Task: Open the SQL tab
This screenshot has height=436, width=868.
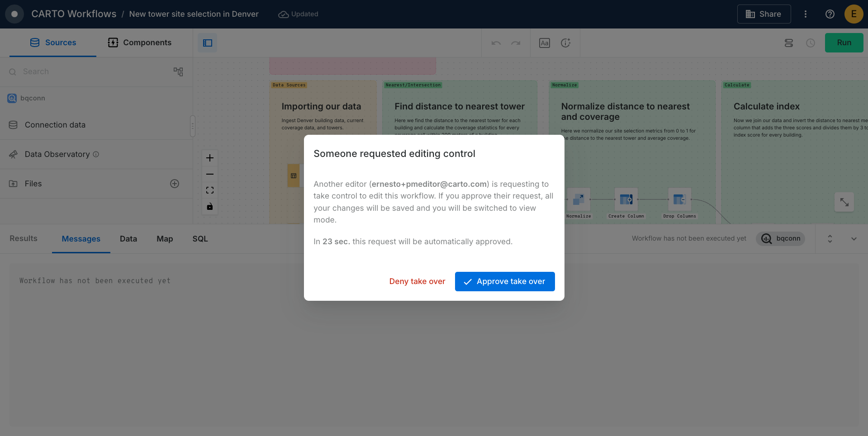Action: (x=200, y=239)
